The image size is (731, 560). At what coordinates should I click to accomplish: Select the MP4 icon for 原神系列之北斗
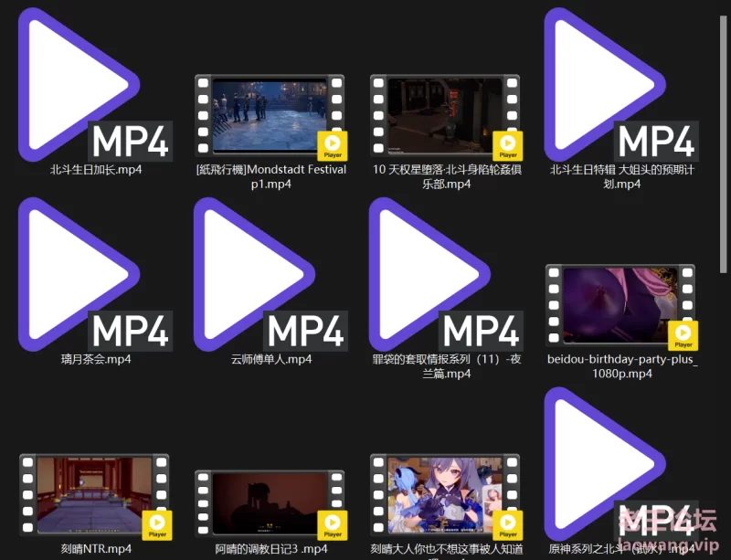[x=621, y=464]
